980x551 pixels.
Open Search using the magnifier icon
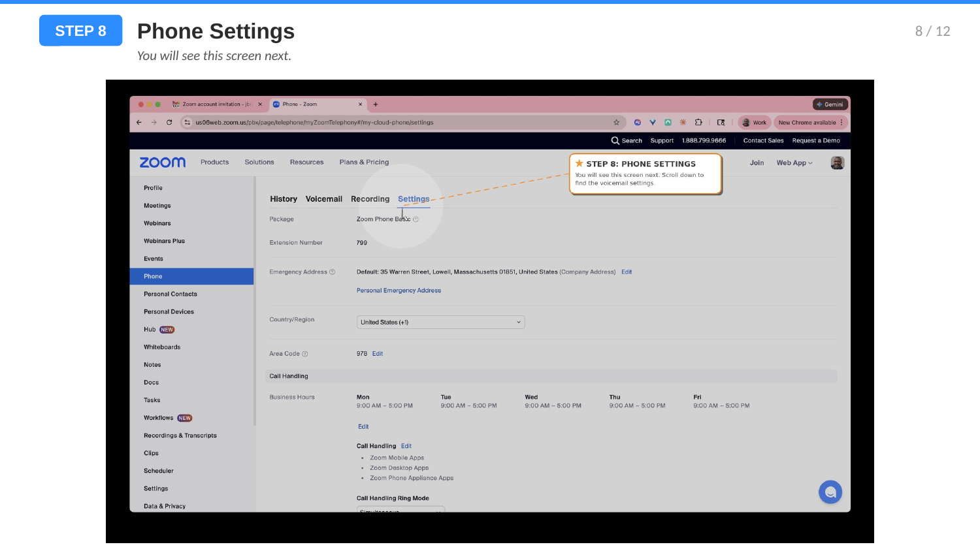(x=615, y=140)
